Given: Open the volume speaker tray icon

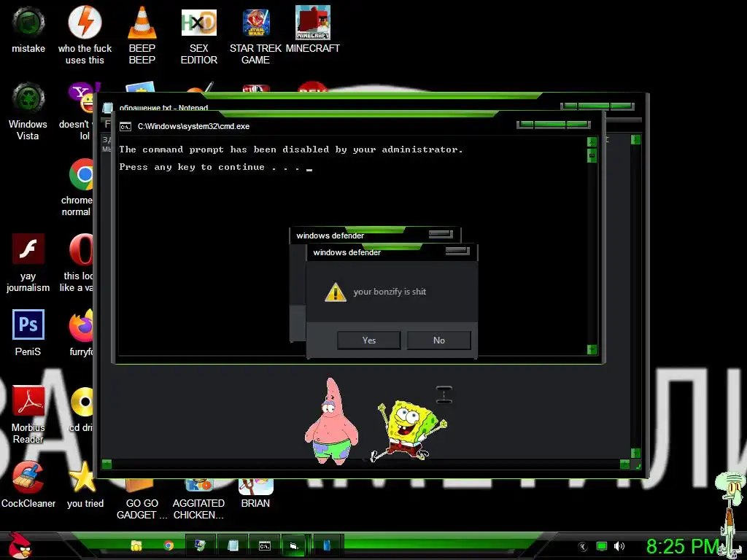Looking at the screenshot, I should tap(619, 546).
